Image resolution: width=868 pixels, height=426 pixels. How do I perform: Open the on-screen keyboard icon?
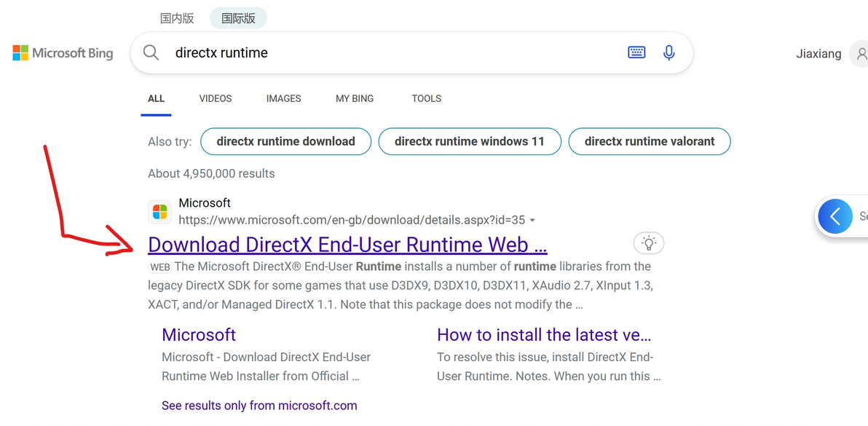[x=636, y=52]
